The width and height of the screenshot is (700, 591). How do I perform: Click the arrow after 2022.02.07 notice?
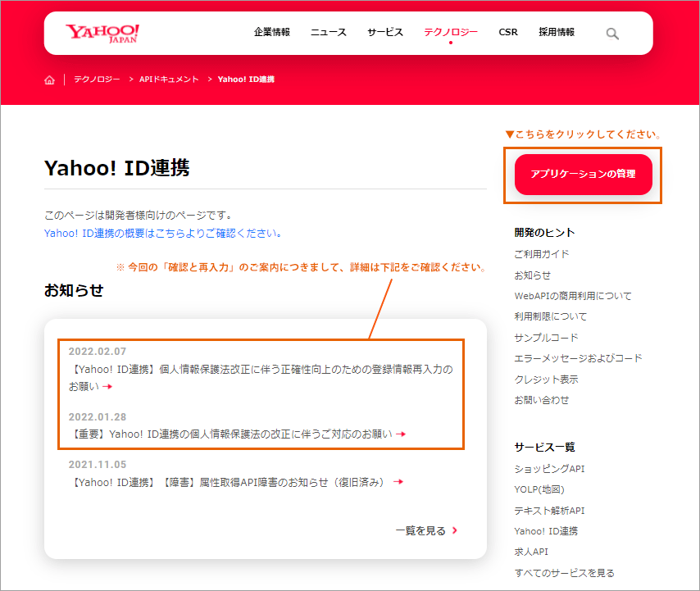coord(107,387)
